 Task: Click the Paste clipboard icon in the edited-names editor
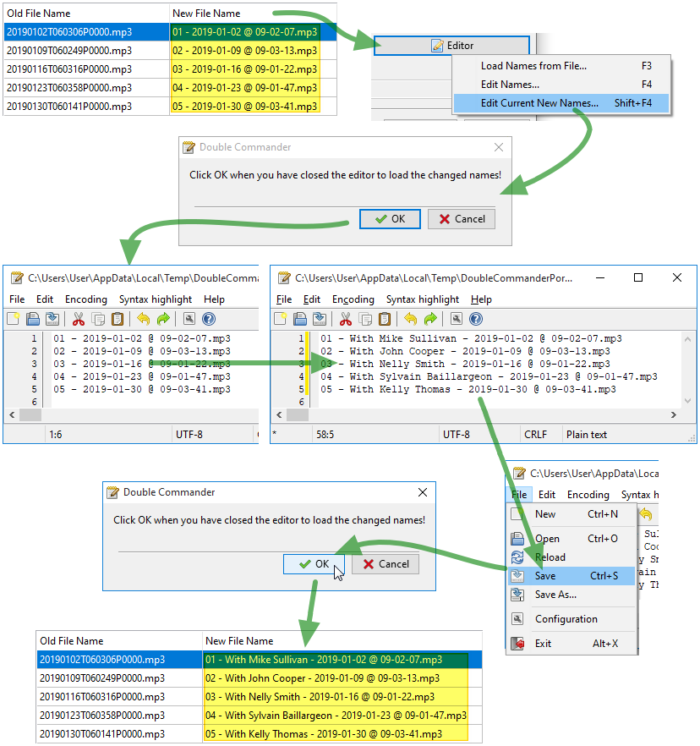click(x=385, y=319)
